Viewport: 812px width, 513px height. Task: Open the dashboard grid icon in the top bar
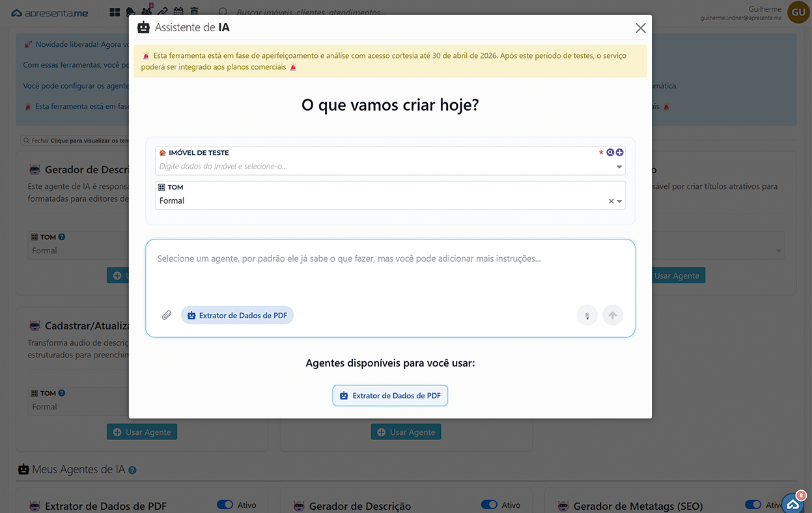pyautogui.click(x=115, y=12)
